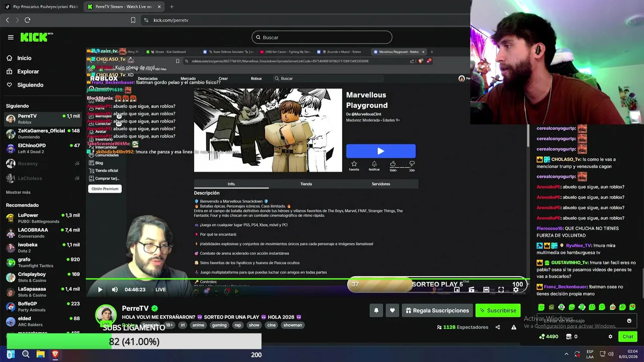Viewport: 644px width, 362px height.
Task: Open chat settings gear icon
Action: tap(610, 337)
